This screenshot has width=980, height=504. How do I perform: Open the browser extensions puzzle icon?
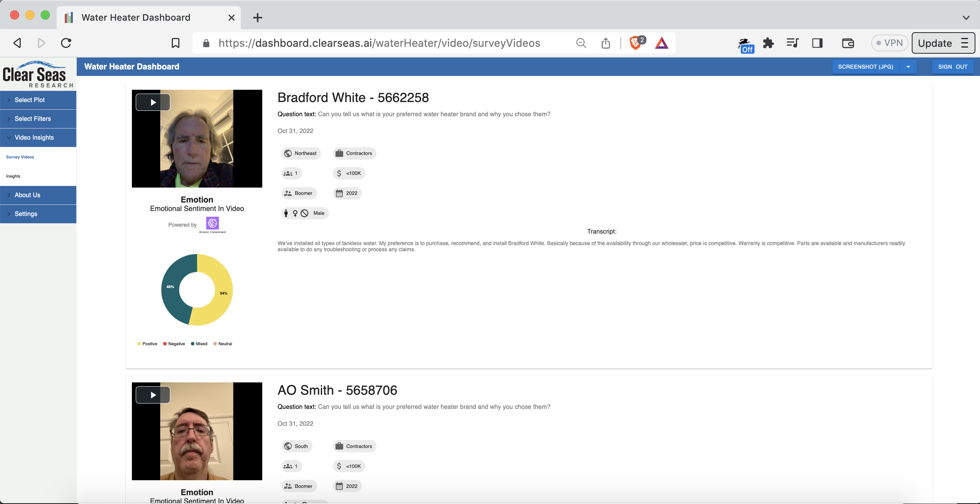click(768, 43)
